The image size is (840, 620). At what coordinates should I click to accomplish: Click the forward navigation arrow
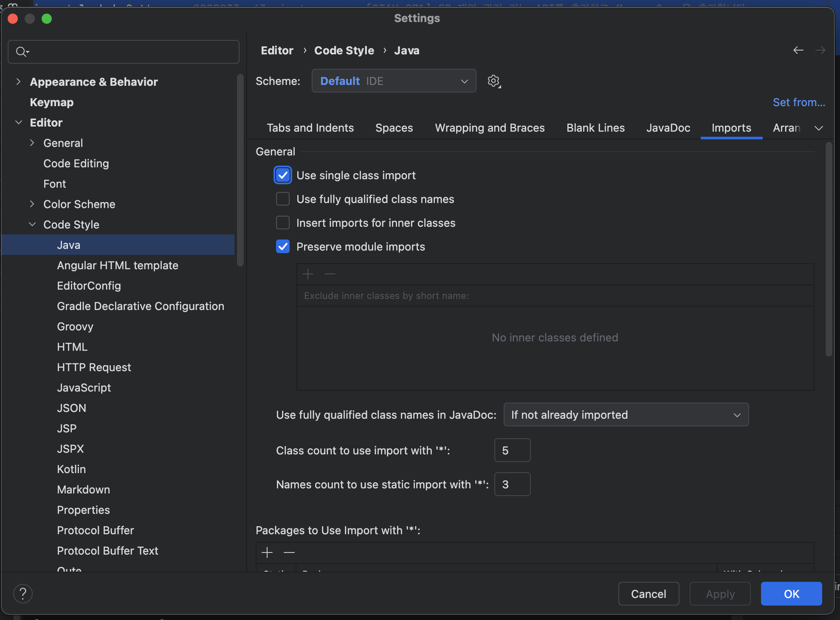coord(820,51)
